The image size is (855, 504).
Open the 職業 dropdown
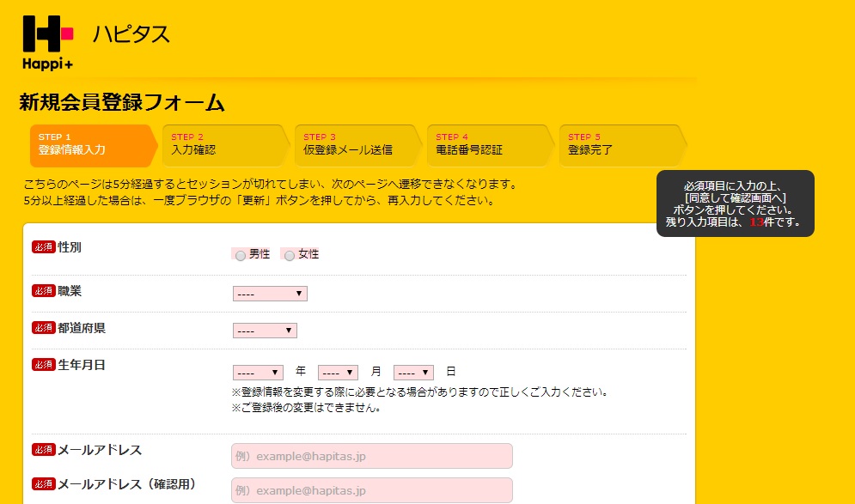pos(270,294)
